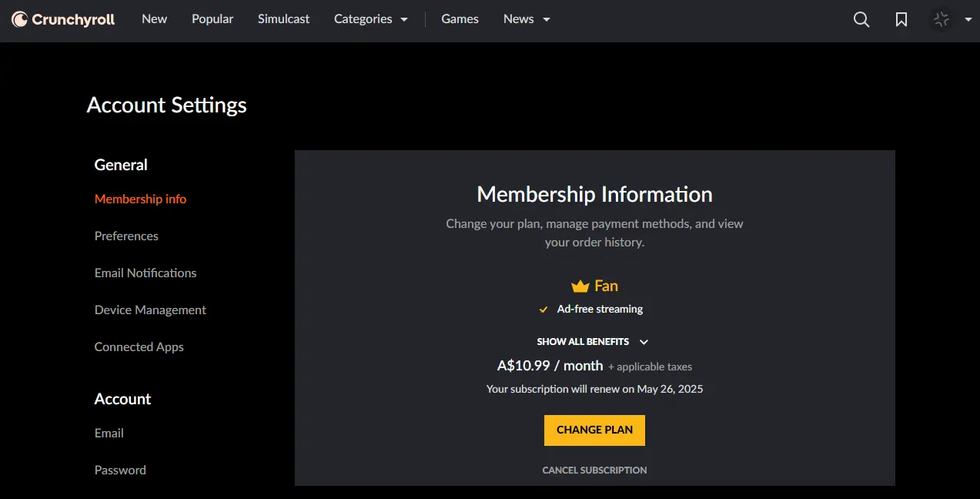Open Password settings under Account

[120, 470]
